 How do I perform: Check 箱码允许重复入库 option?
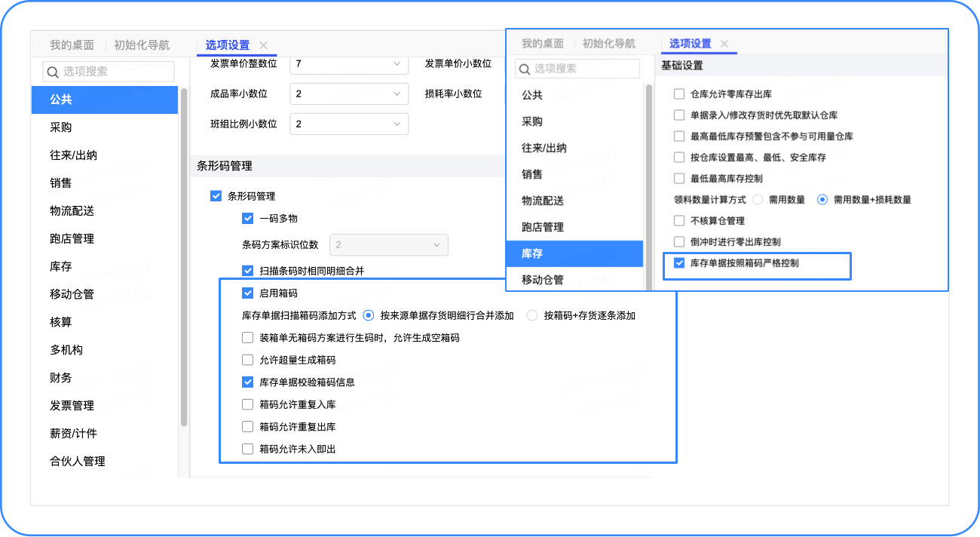(x=248, y=404)
